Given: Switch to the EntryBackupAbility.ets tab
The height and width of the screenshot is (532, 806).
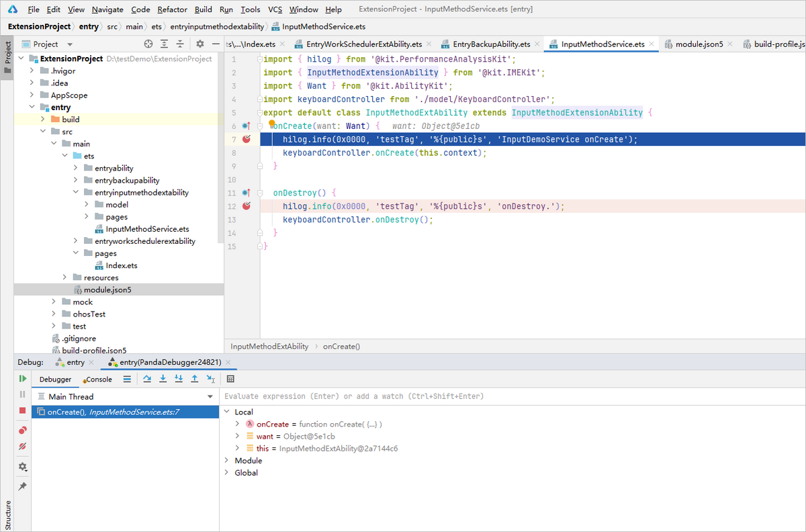Looking at the screenshot, I should 490,44.
